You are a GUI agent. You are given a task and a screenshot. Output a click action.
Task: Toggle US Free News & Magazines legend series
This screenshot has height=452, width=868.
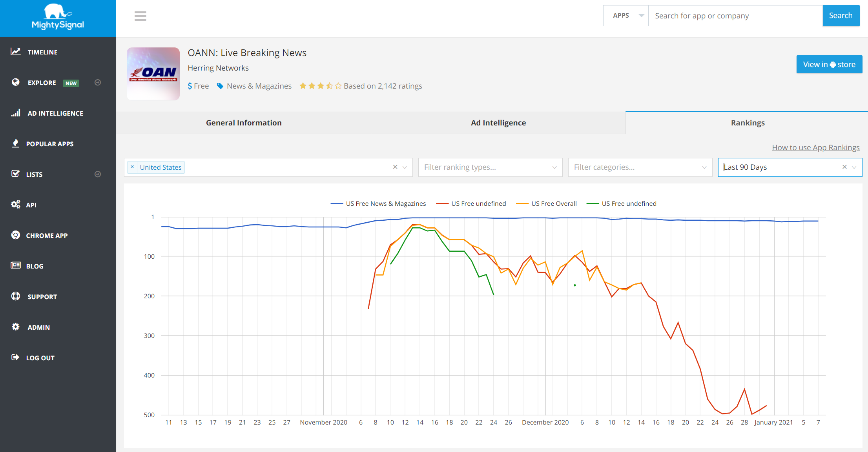point(378,203)
